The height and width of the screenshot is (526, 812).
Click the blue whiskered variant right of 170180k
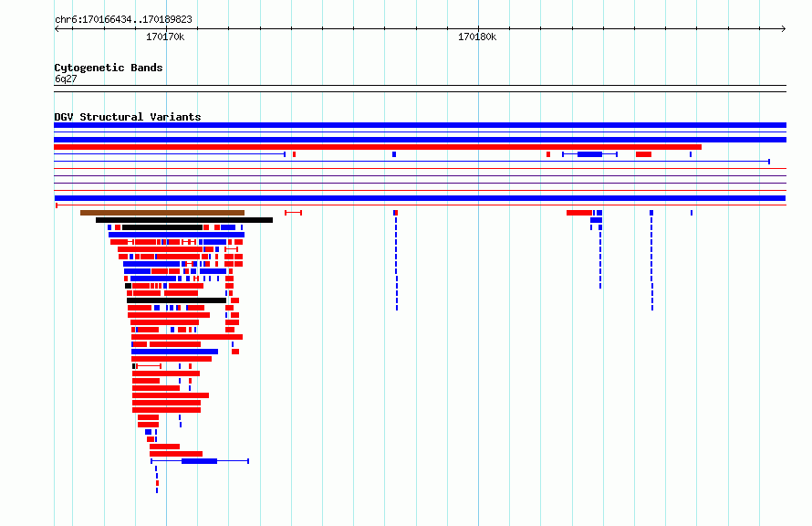click(589, 154)
